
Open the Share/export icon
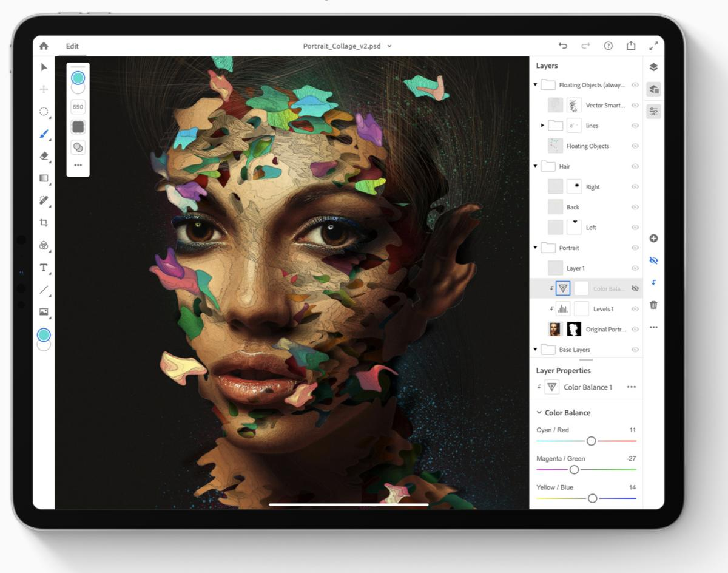coord(630,46)
